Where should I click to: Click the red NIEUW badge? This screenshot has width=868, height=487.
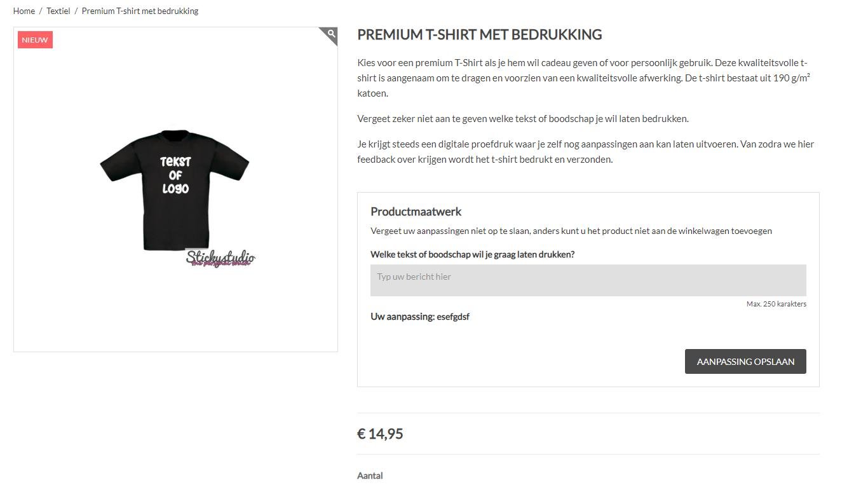point(35,40)
